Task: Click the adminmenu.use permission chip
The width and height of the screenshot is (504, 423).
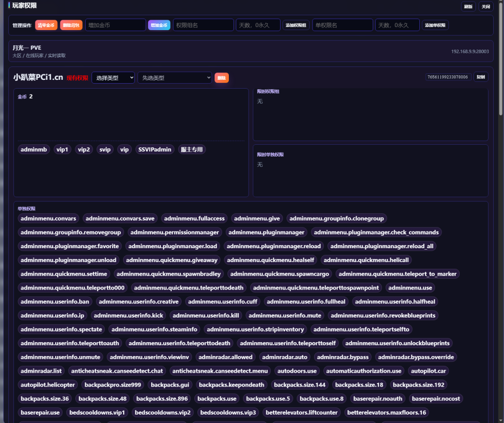Action: [410, 288]
